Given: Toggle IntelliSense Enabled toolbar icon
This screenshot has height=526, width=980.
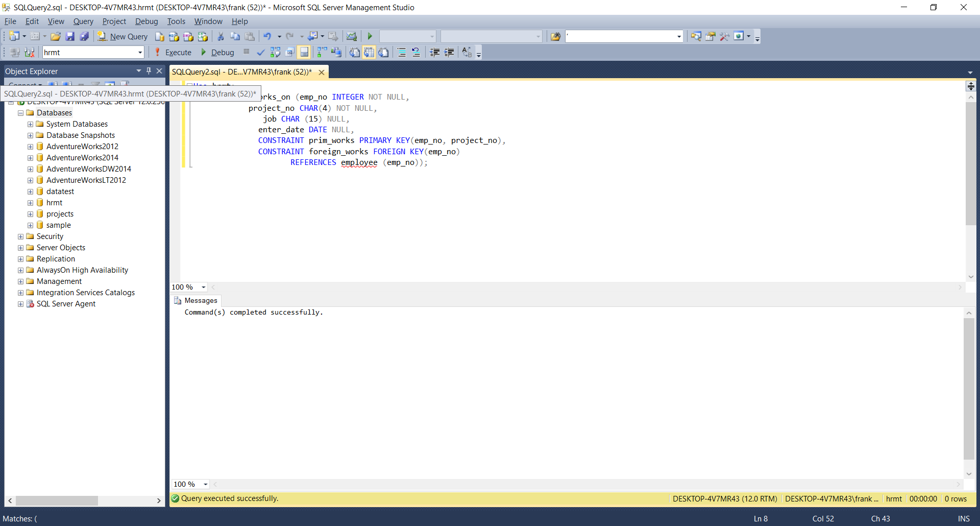Looking at the screenshot, I should [304, 52].
